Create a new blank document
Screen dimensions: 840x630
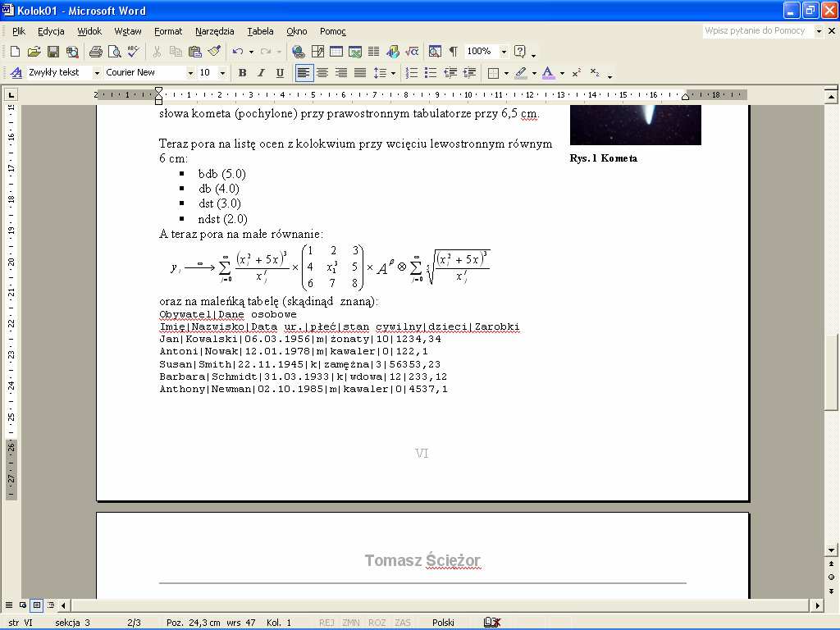point(15,52)
